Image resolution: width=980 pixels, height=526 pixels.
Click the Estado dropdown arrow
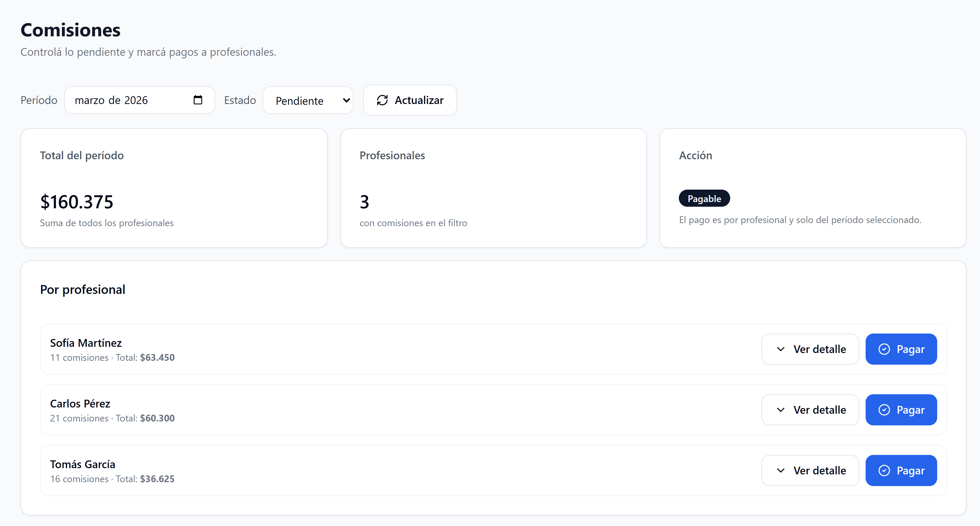point(346,100)
